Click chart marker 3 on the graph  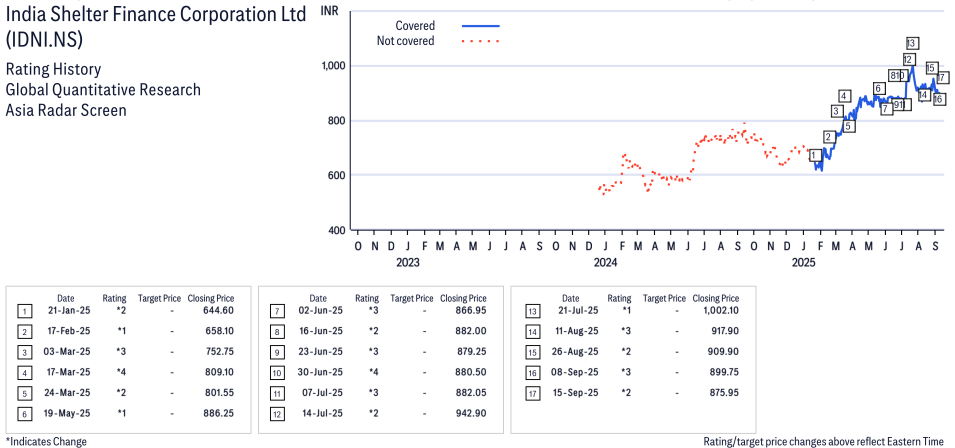[x=837, y=111]
